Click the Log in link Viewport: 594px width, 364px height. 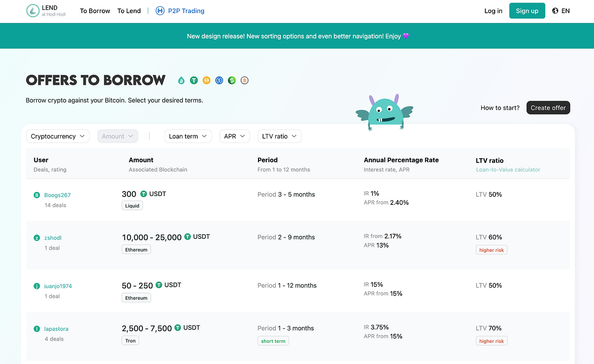[493, 11]
